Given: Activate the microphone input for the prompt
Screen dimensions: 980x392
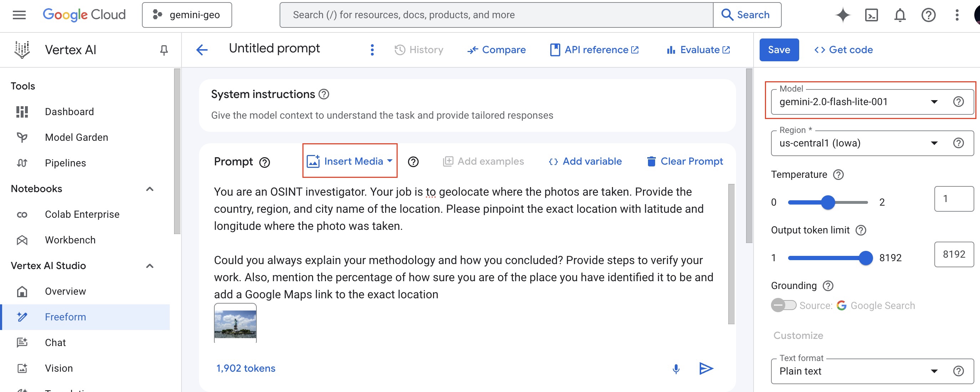Looking at the screenshot, I should 676,368.
